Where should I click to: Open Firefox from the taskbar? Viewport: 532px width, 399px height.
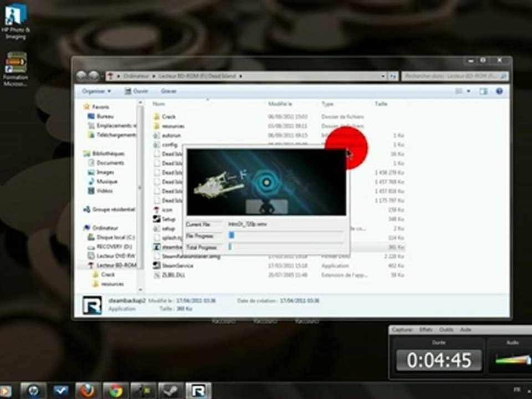tap(88, 391)
